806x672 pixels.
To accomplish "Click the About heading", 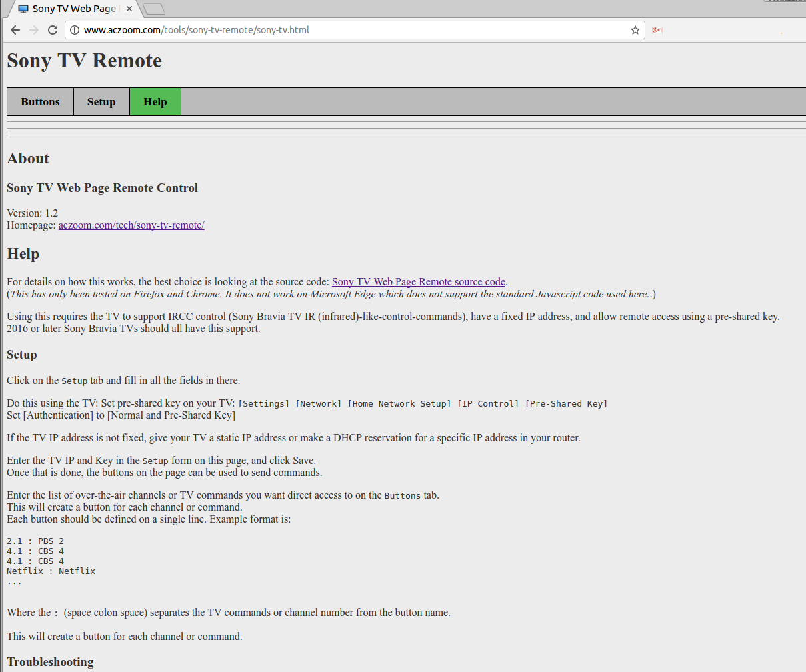I will point(28,159).
